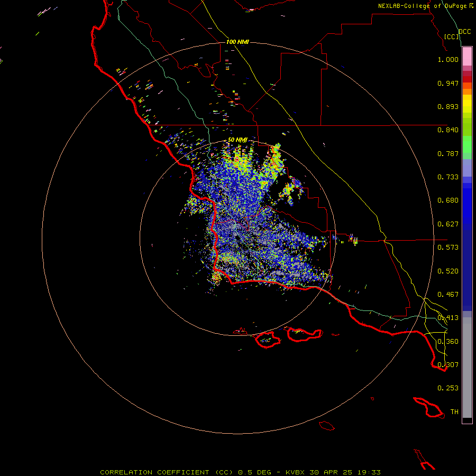Pick the yellow segment of the color scale
Image resolution: width=476 pixels, height=476 pixels.
click(467, 104)
